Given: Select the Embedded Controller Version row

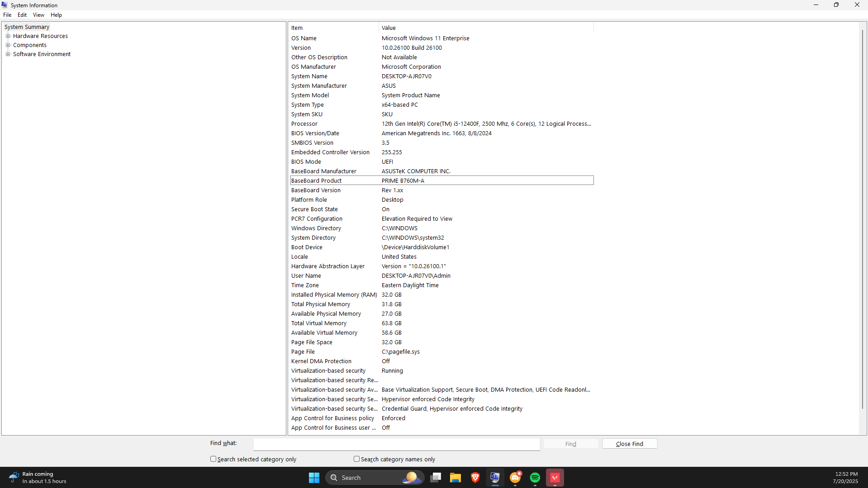Looking at the screenshot, I should point(441,152).
